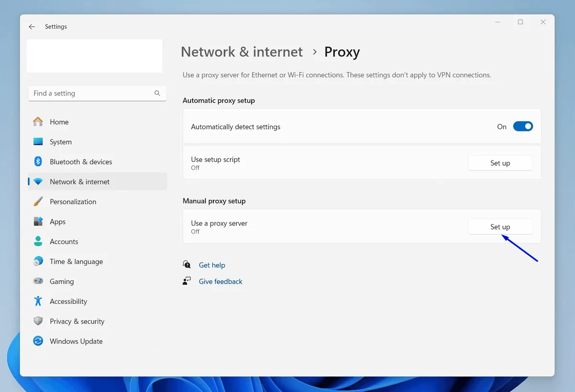Click the Automatically detect settings label
Viewport: 575px width, 392px height.
236,127
